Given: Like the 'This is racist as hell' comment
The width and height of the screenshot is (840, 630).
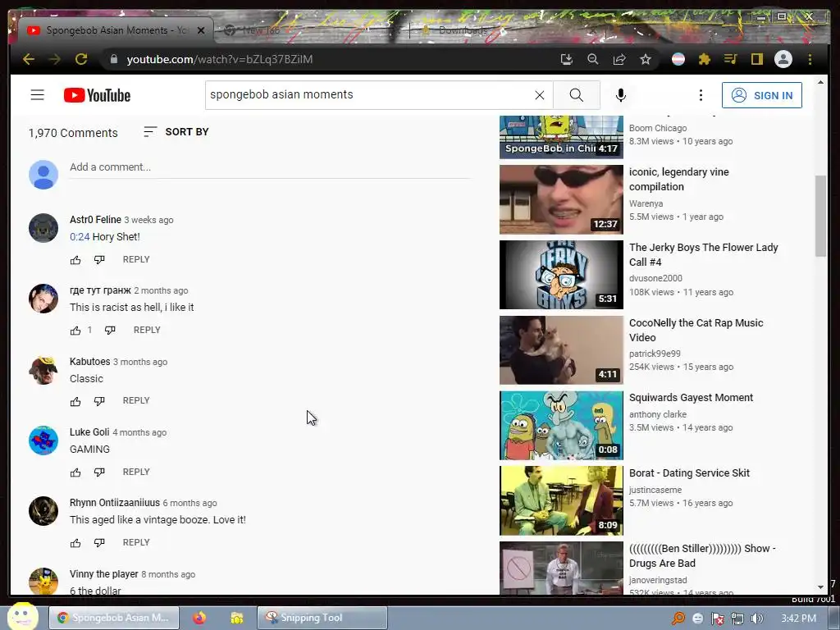Looking at the screenshot, I should (75, 331).
